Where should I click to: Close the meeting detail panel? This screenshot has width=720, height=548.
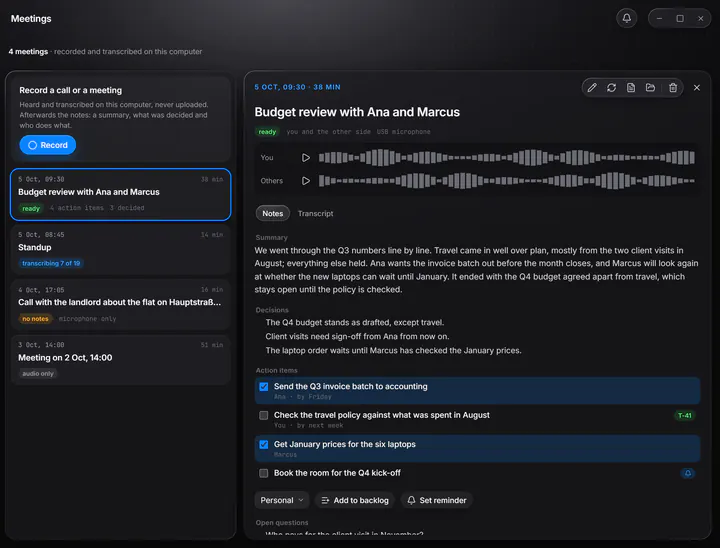point(697,87)
